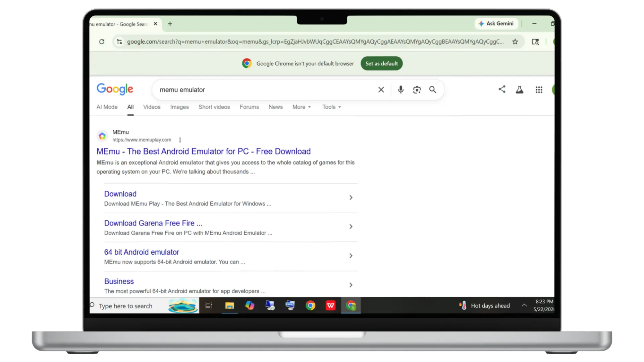Launch Copilot from the taskbar
644x362 pixels.
coord(250,306)
